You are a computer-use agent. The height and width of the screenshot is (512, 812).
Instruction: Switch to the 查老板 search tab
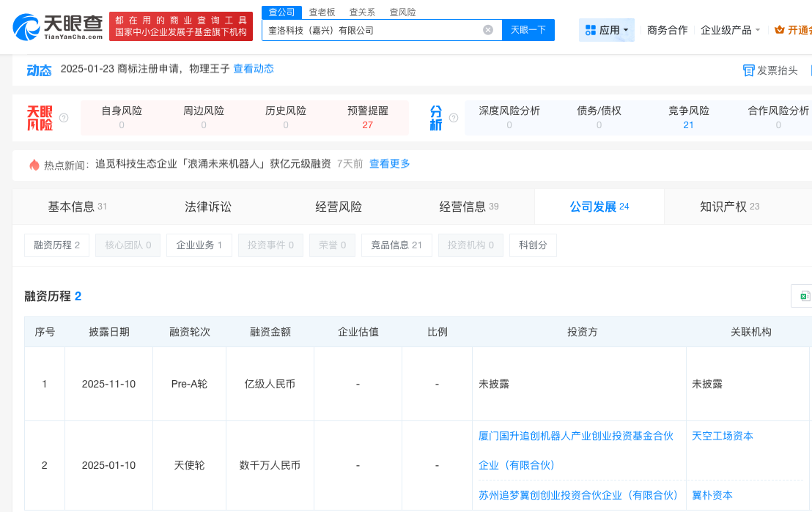point(322,12)
